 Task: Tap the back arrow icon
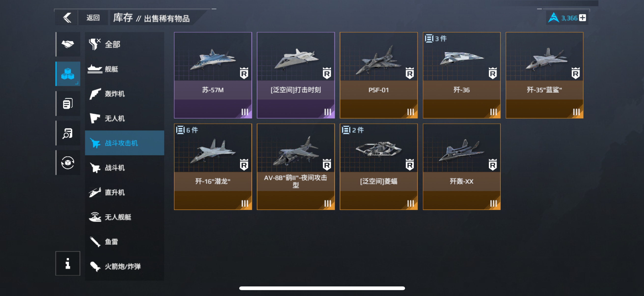pos(67,18)
